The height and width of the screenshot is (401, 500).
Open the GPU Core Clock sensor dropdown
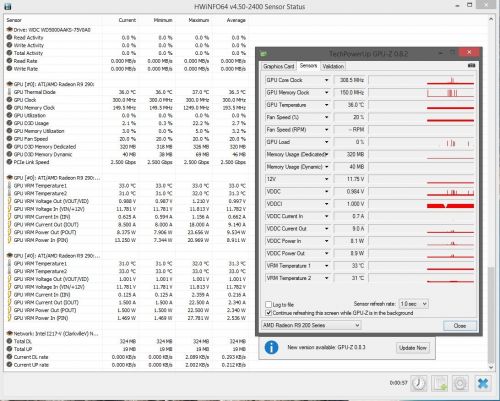326,80
